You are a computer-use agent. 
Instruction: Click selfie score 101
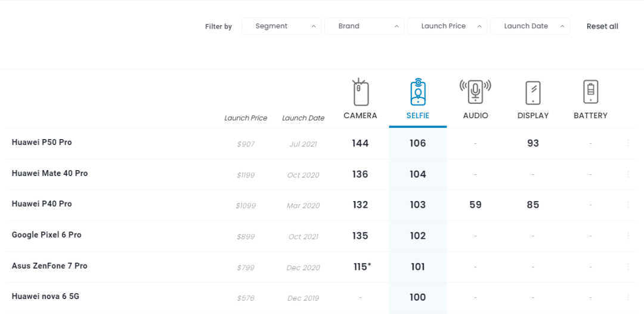pos(417,267)
